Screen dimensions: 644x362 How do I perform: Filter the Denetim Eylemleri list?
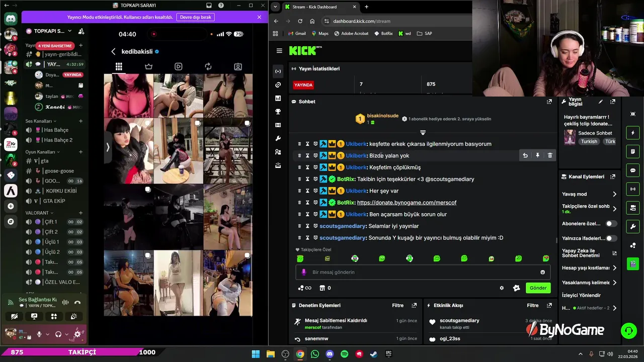click(397, 305)
